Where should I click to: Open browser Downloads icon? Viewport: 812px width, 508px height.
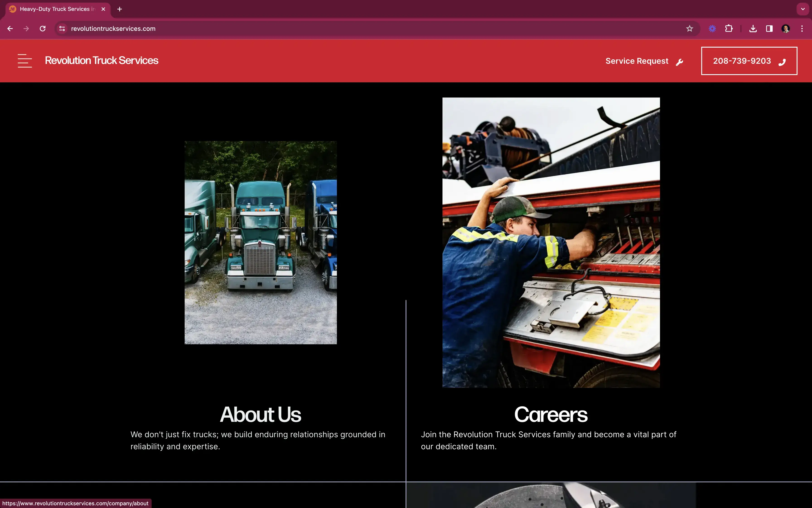pos(753,29)
